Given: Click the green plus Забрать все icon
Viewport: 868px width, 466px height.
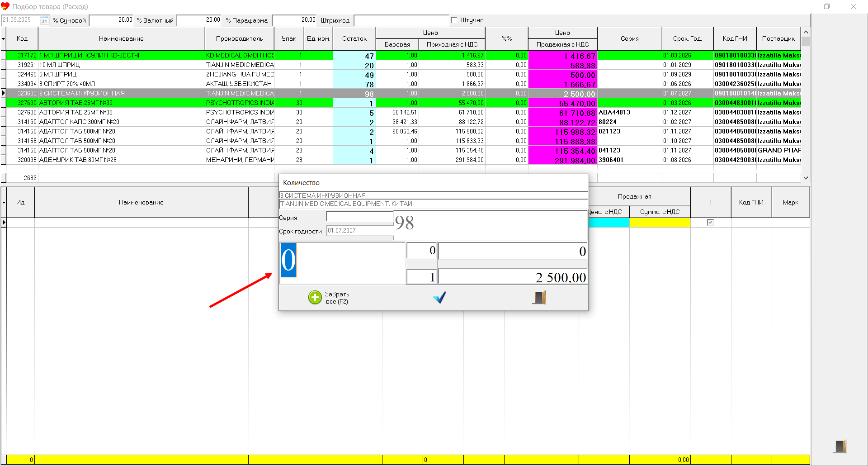Looking at the screenshot, I should pos(315,297).
